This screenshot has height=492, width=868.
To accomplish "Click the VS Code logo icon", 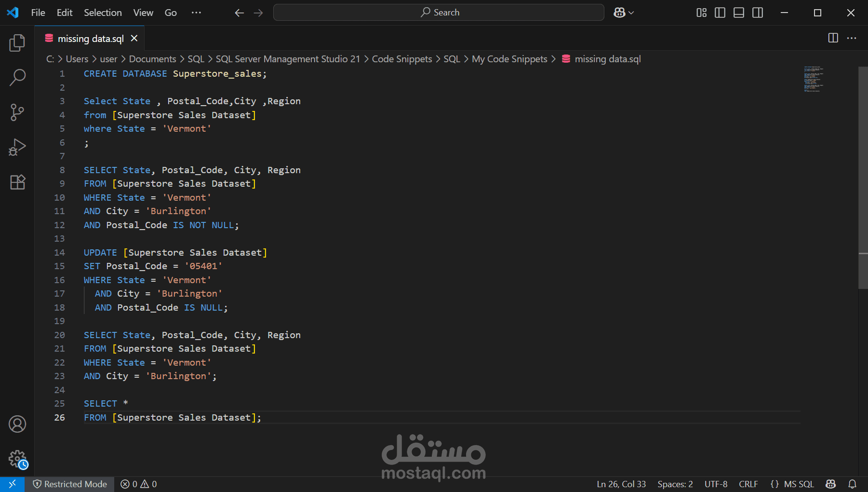I will pyautogui.click(x=13, y=13).
